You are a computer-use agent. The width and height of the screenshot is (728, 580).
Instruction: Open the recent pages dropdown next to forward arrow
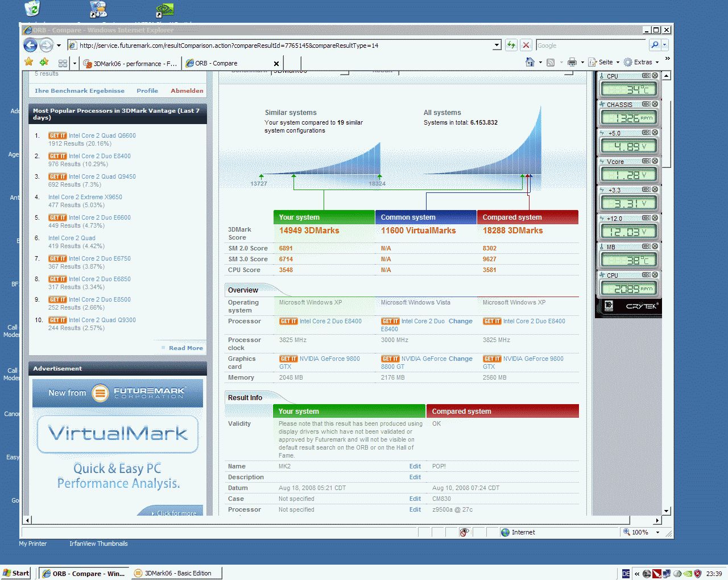point(59,46)
